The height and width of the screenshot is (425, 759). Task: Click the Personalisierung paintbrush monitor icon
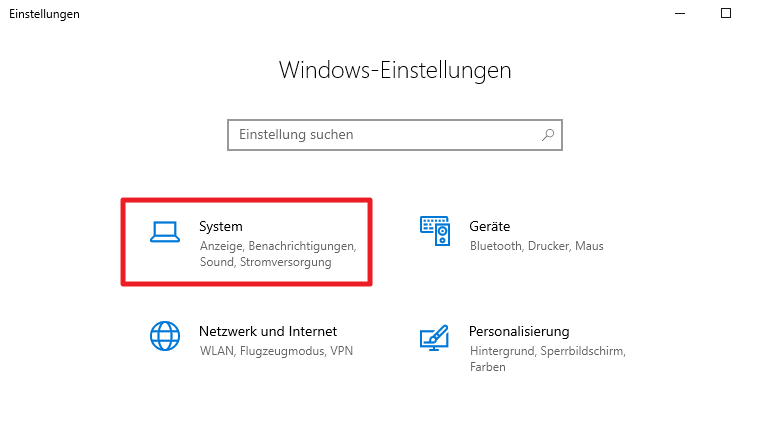coord(434,337)
